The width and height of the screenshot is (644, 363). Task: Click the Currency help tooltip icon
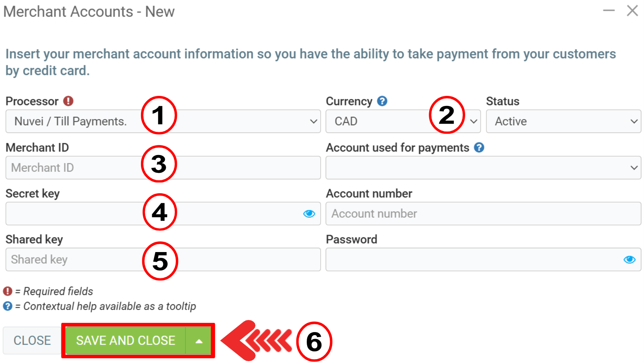click(x=382, y=101)
